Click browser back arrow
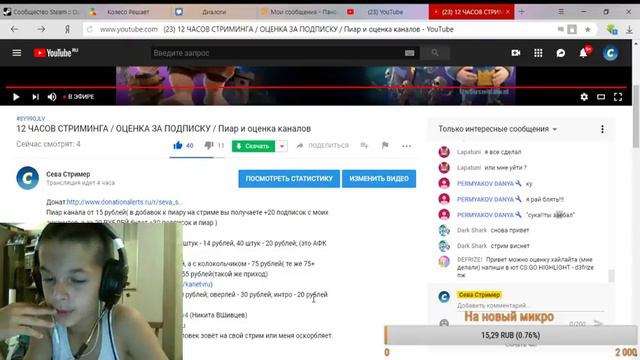Image resolution: width=640 pixels, height=360 pixels. [x=15, y=29]
